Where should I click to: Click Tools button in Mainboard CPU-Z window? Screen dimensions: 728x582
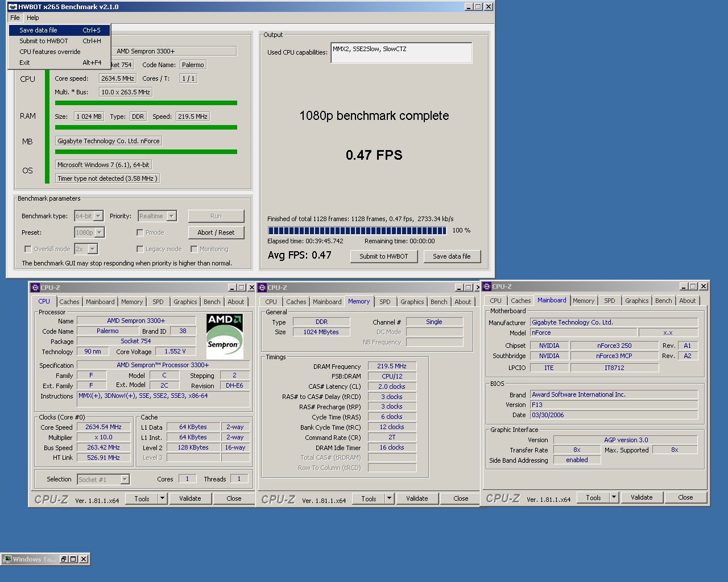click(593, 497)
